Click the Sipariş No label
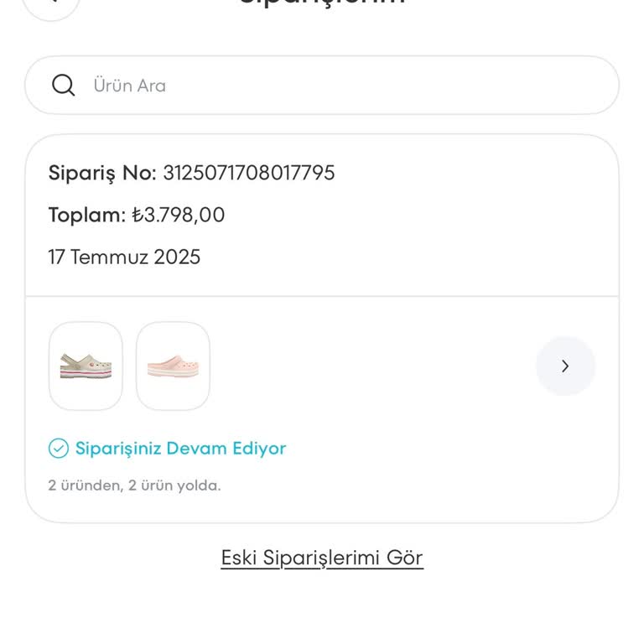 [x=102, y=173]
